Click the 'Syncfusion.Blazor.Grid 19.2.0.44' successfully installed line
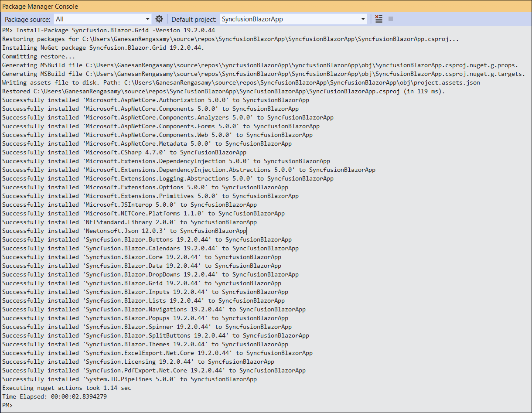Viewport: 532px width, 413px height. [142, 283]
